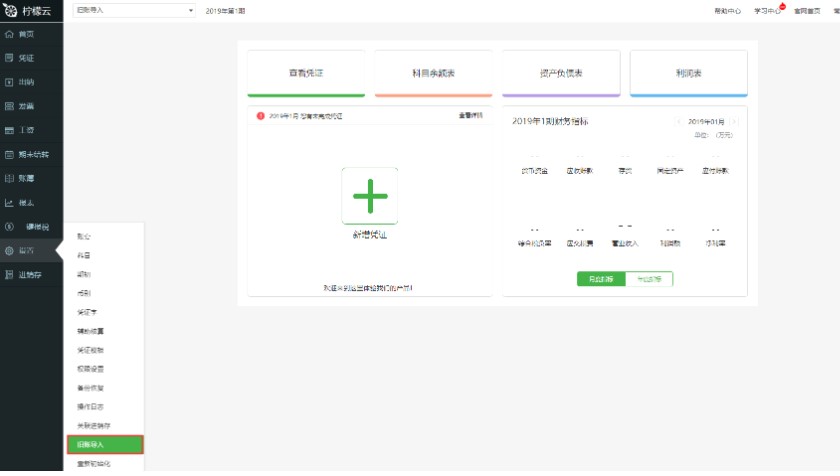
Task: Click the 设置 gear icon in sidebar
Action: pos(9,251)
